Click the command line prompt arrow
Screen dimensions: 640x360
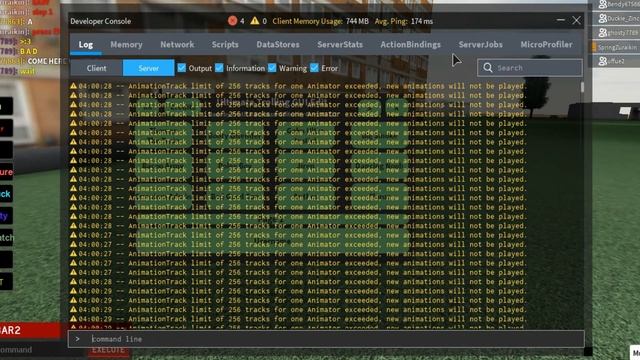78,339
